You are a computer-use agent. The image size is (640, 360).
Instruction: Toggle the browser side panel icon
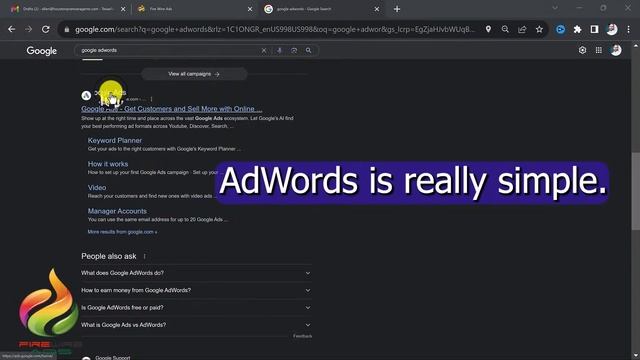pos(594,29)
